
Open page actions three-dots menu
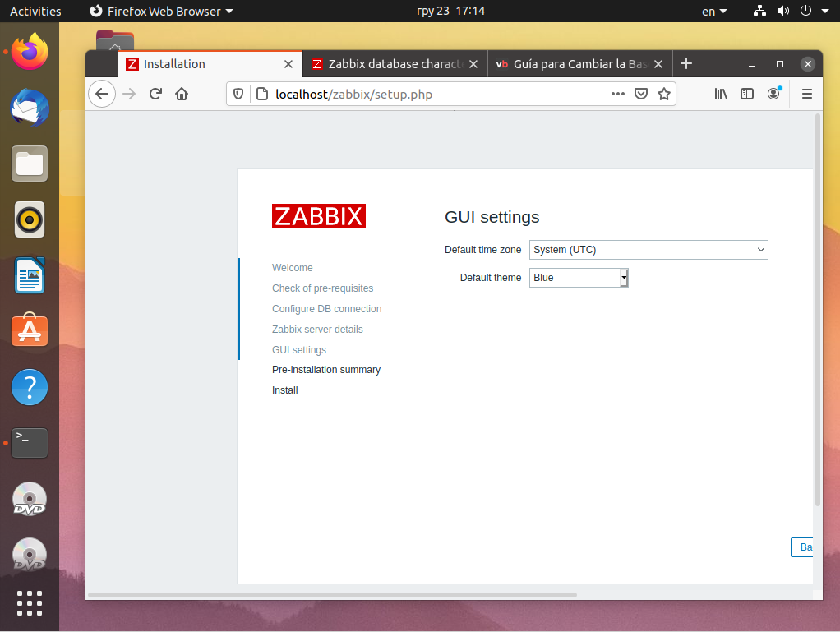[x=618, y=95]
